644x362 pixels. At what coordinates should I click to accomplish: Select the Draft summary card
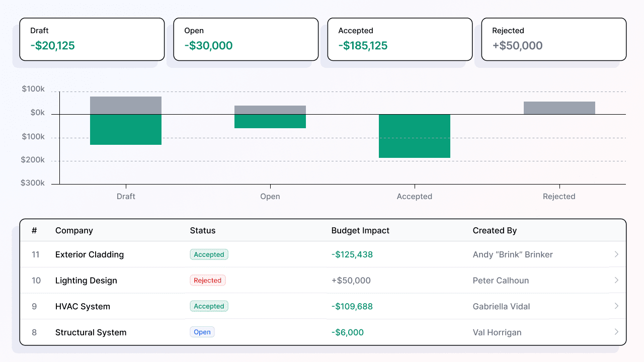coord(92,39)
